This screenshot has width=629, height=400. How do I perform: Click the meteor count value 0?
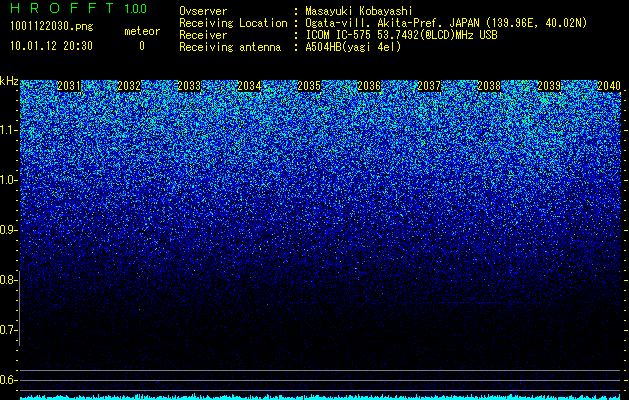click(x=142, y=46)
